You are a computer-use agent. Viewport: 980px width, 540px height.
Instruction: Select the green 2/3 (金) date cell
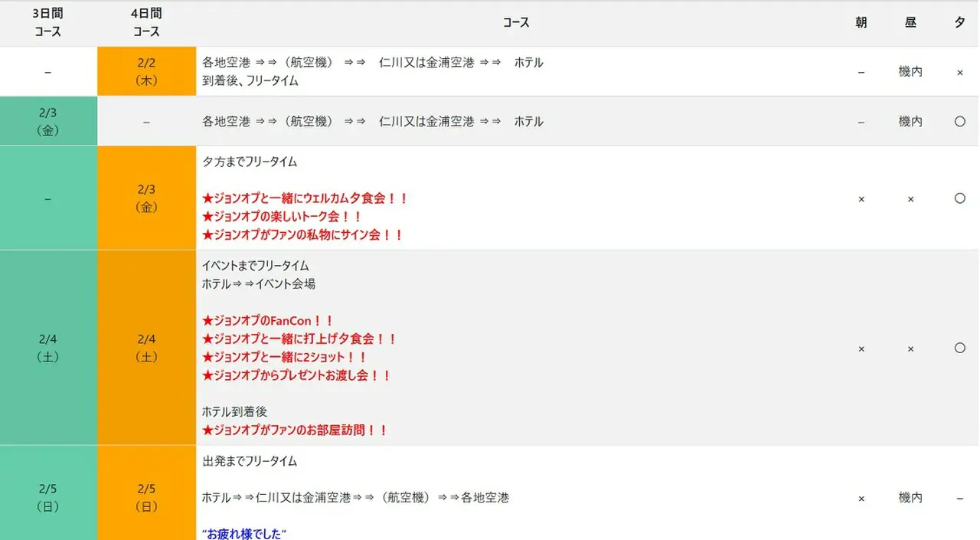48,121
